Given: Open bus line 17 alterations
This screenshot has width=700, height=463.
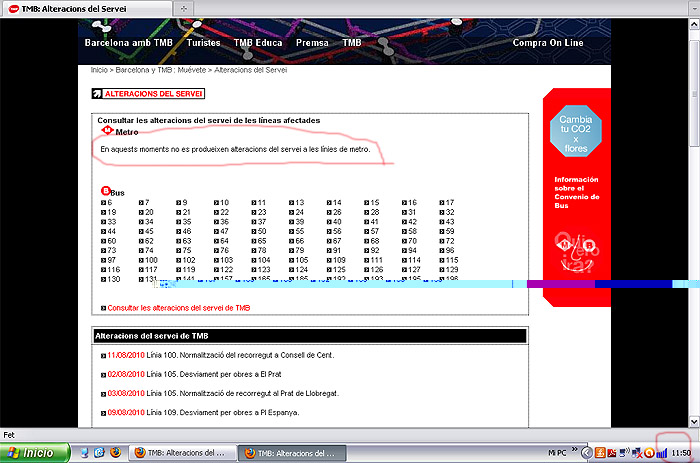Looking at the screenshot, I should (447, 203).
